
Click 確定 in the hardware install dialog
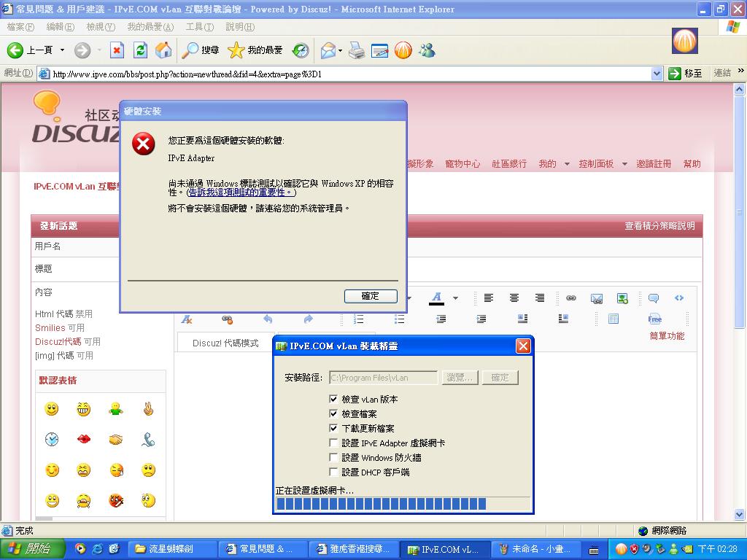pos(371,296)
